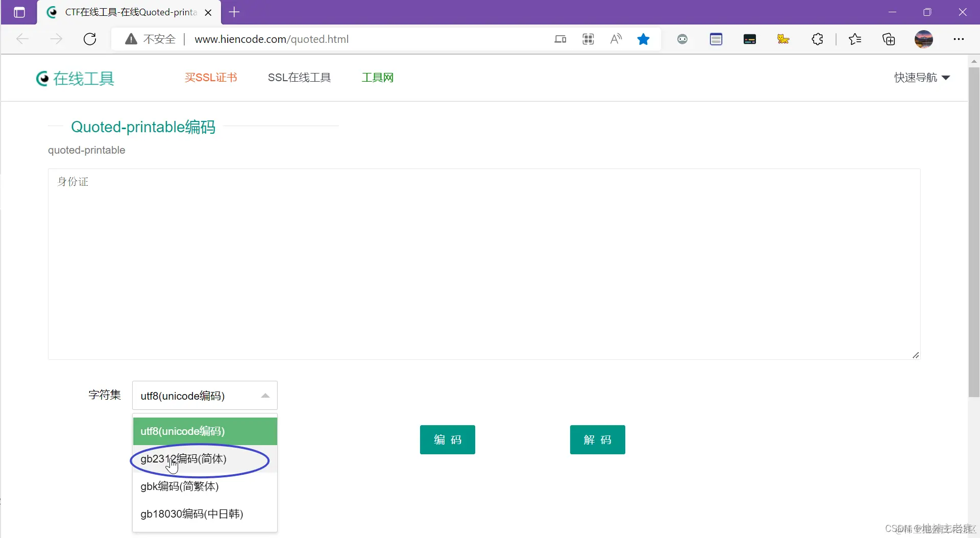
Task: Open a new browser tab
Action: pyautogui.click(x=234, y=12)
